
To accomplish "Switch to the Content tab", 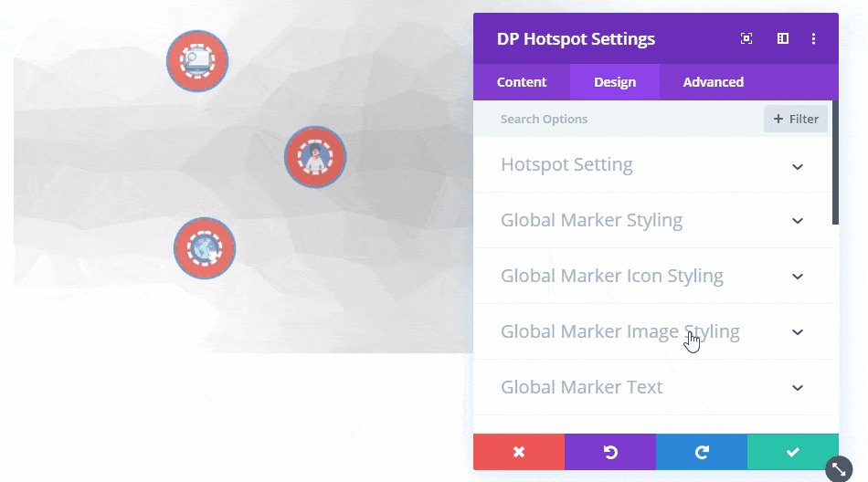I will (x=522, y=82).
